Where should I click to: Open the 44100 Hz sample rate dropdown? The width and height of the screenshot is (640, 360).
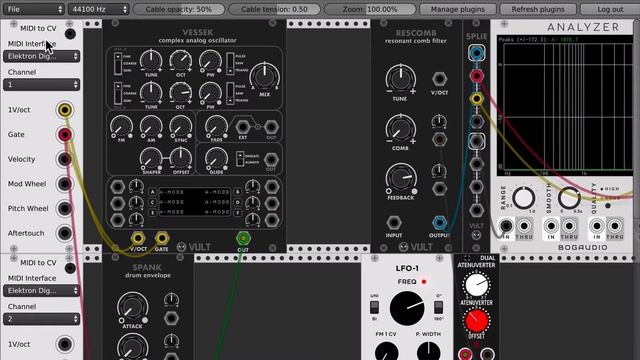tap(98, 9)
